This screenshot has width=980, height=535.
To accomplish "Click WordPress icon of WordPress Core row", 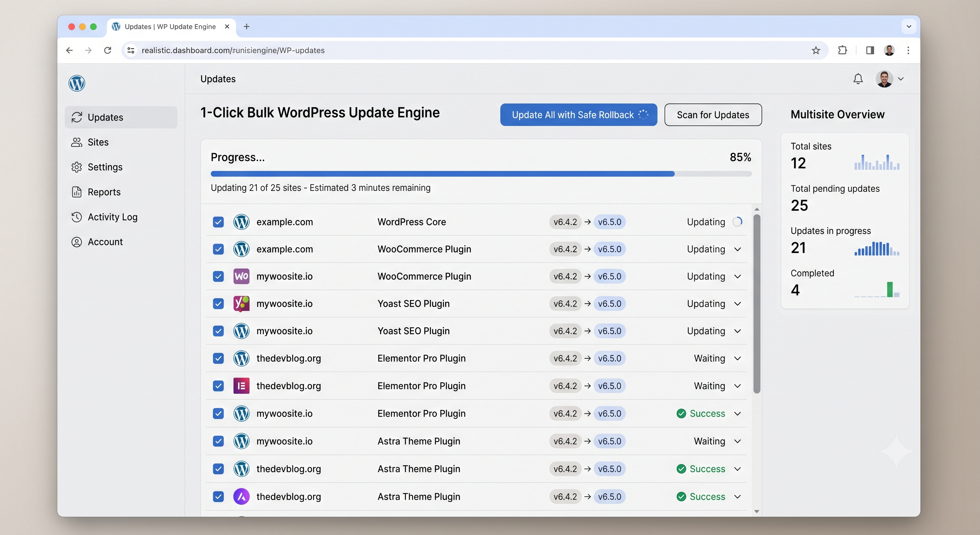I will pyautogui.click(x=241, y=222).
